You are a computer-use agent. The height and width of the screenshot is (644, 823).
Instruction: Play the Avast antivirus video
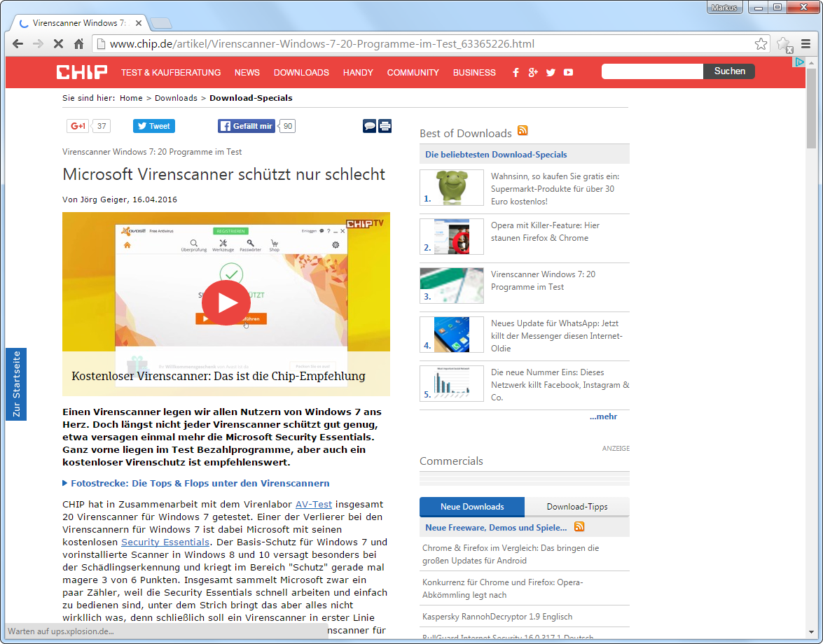[x=226, y=303]
